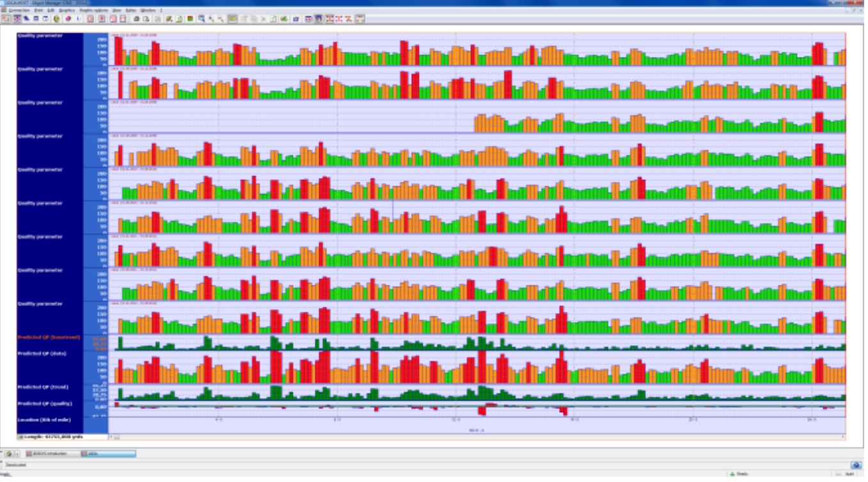Screen dimensions: 868x482
Task: Open the Rules menu
Action: [130, 10]
